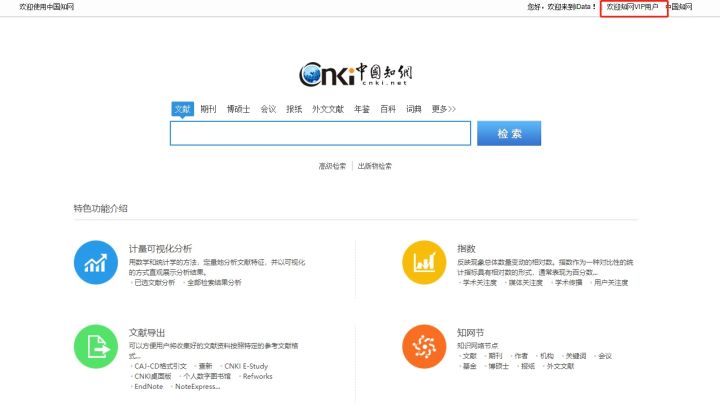Image resolution: width=720 pixels, height=416 pixels.
Task: Click 欢迎知网VIP用户 link in the top bar
Action: pyautogui.click(x=633, y=7)
